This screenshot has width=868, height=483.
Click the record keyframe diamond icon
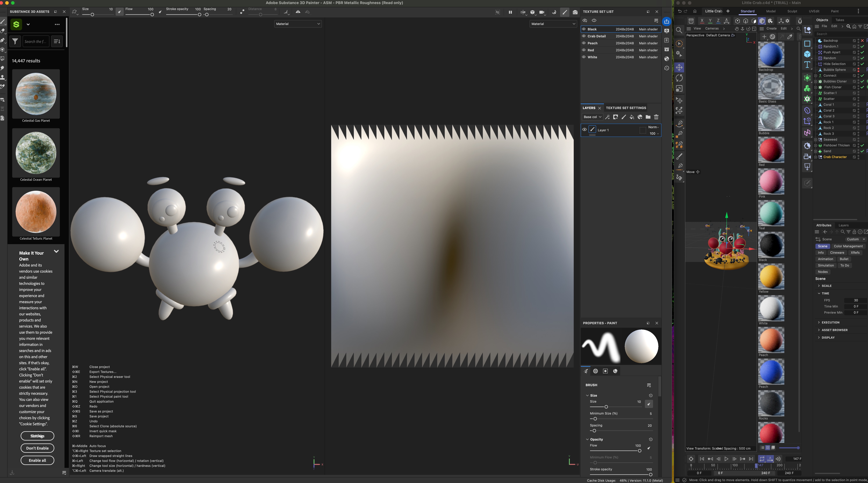click(x=691, y=459)
